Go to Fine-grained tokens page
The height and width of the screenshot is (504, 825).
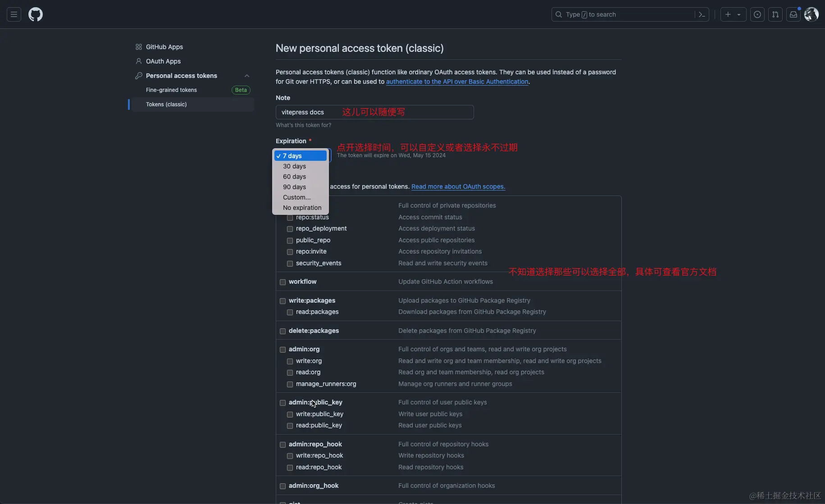point(171,90)
